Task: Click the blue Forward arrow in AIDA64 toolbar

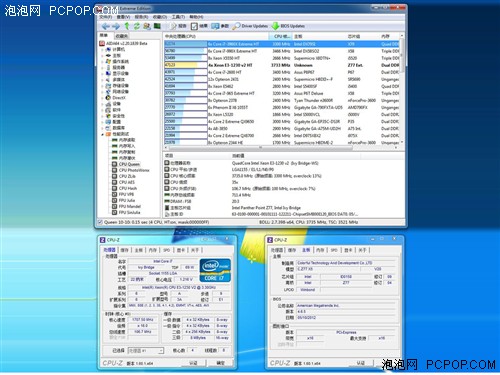Action: tap(116, 26)
